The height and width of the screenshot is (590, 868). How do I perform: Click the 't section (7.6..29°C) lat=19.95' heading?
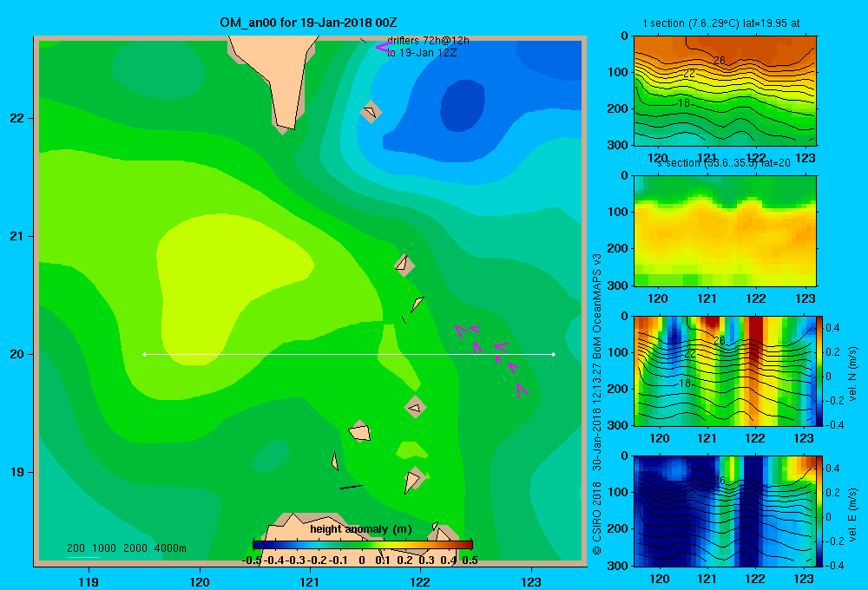pyautogui.click(x=721, y=23)
